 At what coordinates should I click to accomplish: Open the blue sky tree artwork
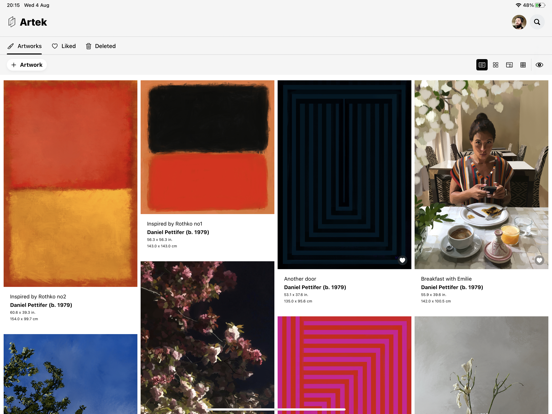[70, 374]
